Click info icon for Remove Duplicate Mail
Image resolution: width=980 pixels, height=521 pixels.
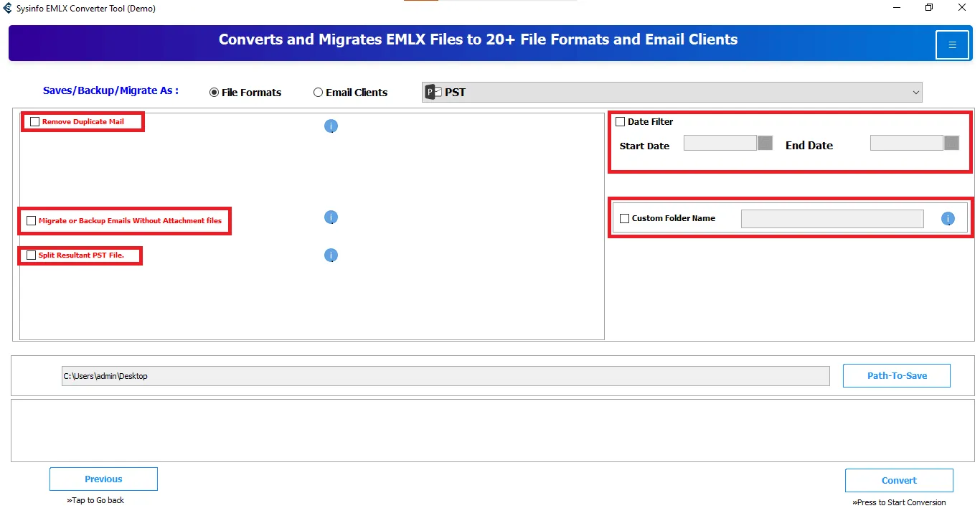331,126
